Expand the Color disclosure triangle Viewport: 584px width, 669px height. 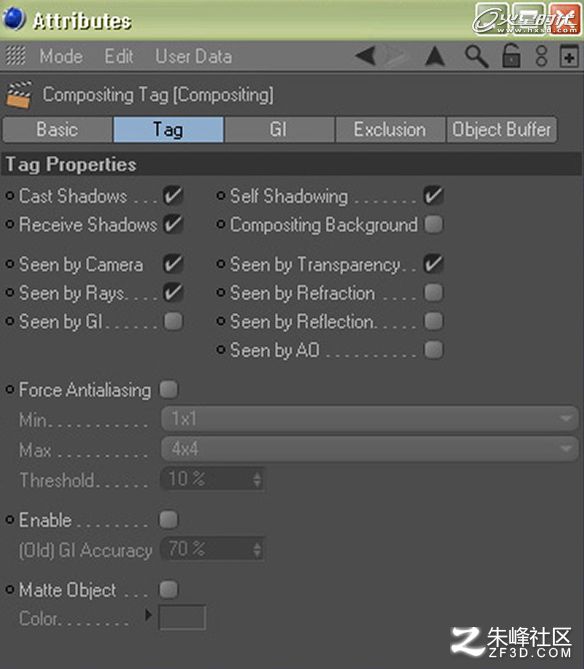coord(148,615)
